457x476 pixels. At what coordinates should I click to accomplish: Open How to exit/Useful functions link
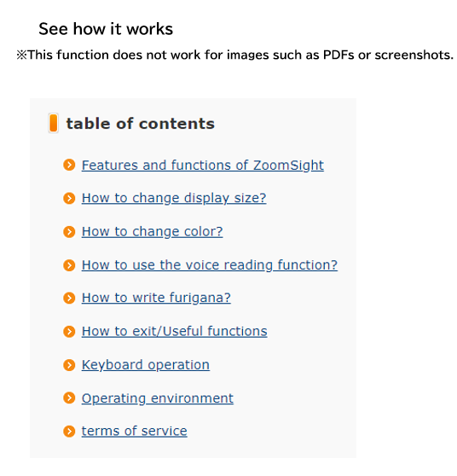pos(175,331)
